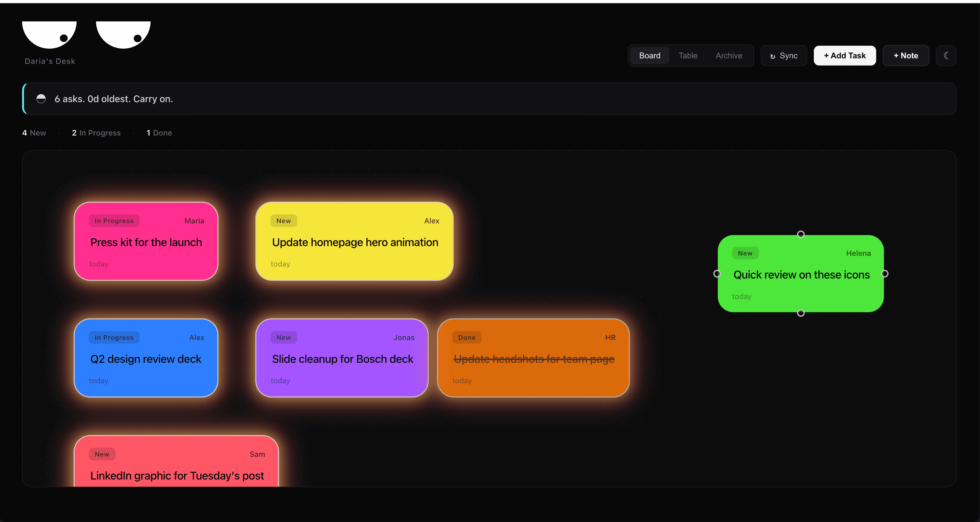Viewport: 980px width, 522px height.
Task: Click the asks summary banner text
Action: [114, 99]
